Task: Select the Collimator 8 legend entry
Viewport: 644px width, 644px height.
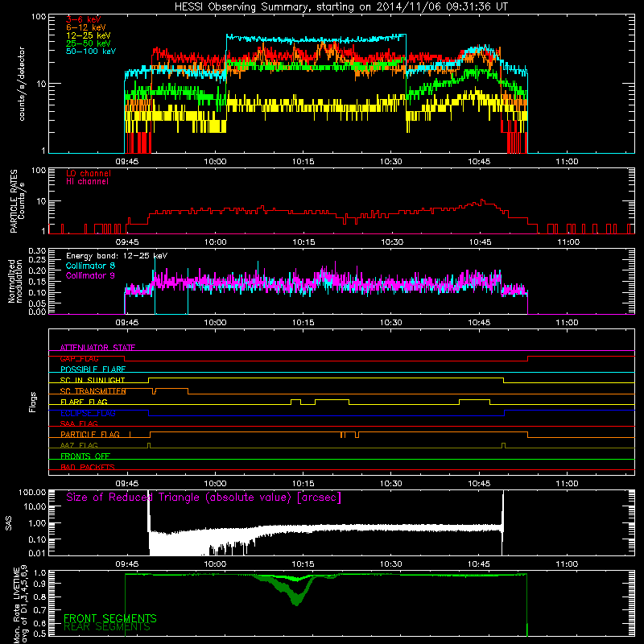Action: tap(90, 266)
